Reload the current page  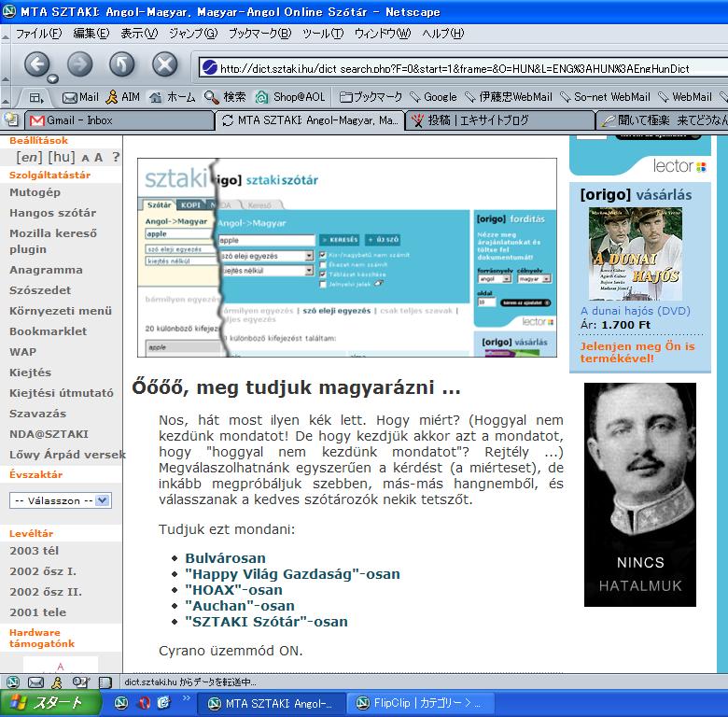(122, 63)
